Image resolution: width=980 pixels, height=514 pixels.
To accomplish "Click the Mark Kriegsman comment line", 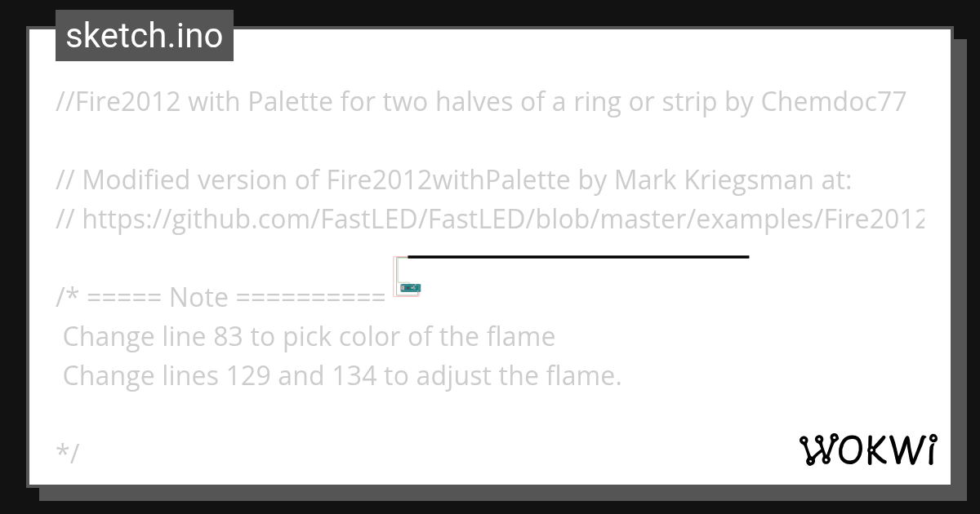I will [455, 179].
